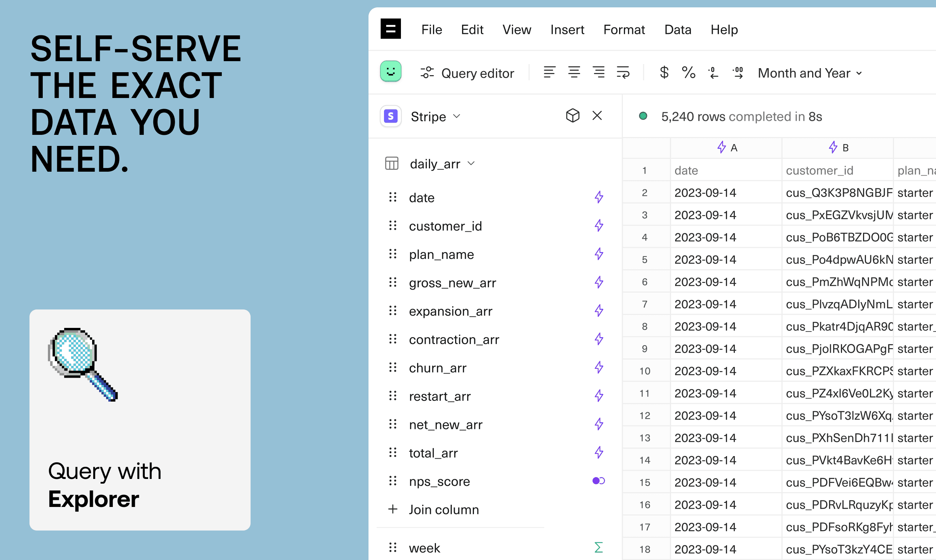Click the align right icon
Viewport: 936px width, 560px height.
point(598,72)
